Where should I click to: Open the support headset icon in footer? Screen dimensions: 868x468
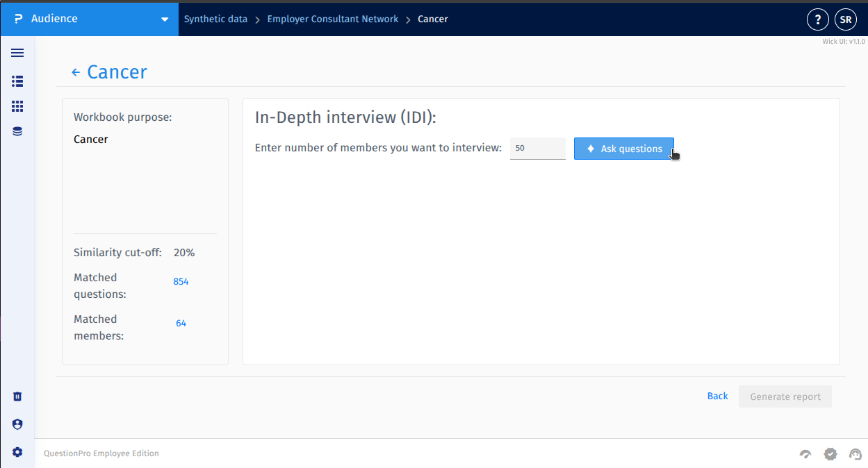tap(855, 454)
